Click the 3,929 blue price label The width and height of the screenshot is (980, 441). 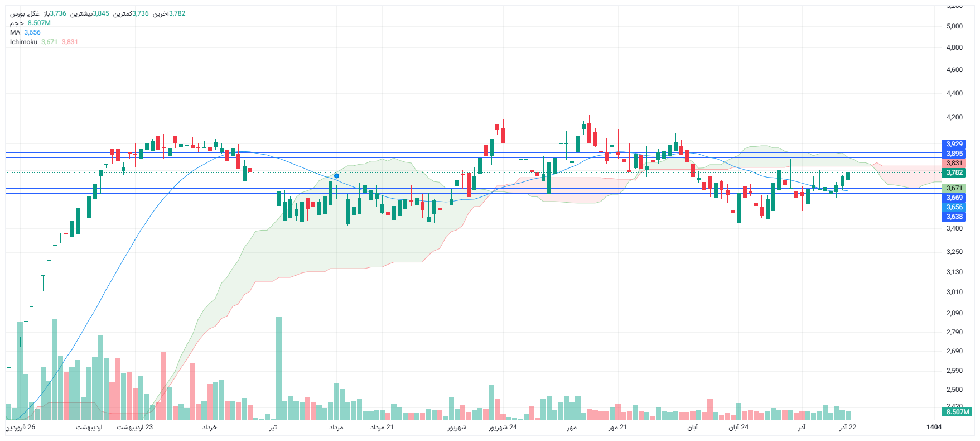click(954, 144)
